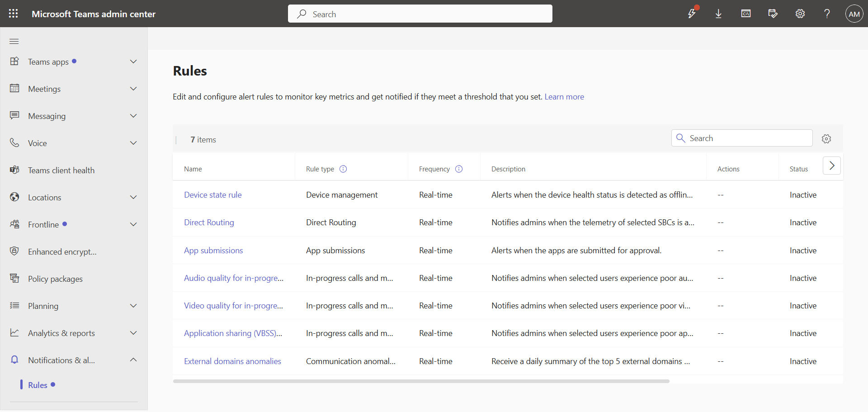Open table column settings gear

[x=826, y=139]
